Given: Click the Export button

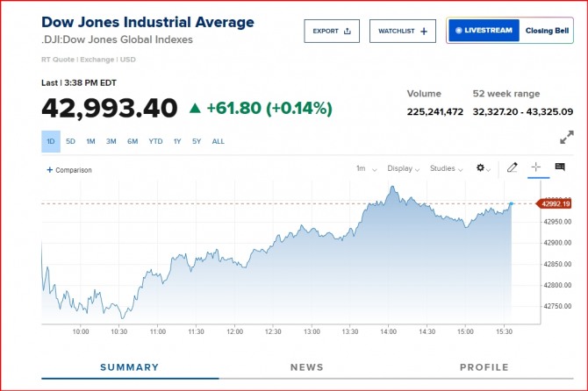Looking at the screenshot, I should coord(332,31).
